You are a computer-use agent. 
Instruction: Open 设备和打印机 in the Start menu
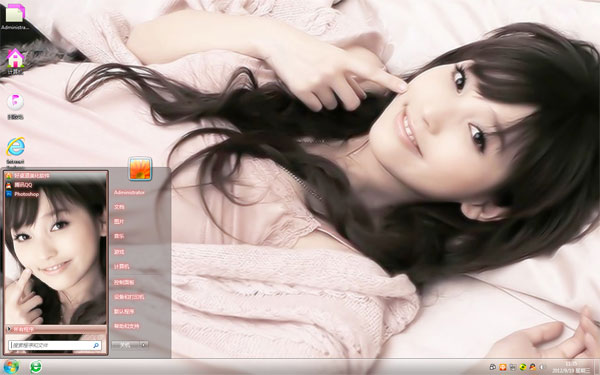point(129,297)
